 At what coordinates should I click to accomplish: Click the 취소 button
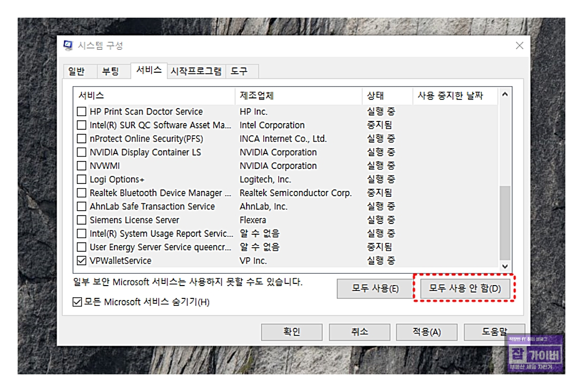point(359,332)
